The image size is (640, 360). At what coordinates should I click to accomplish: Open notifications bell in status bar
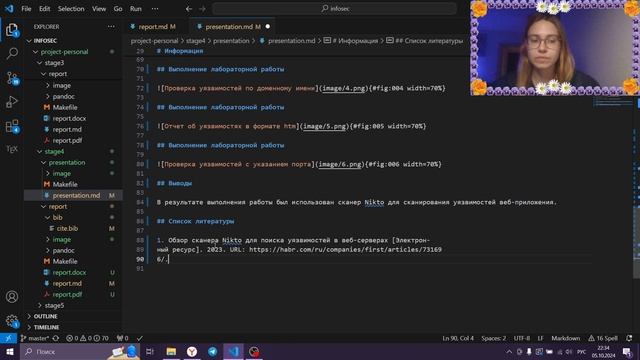(629, 338)
